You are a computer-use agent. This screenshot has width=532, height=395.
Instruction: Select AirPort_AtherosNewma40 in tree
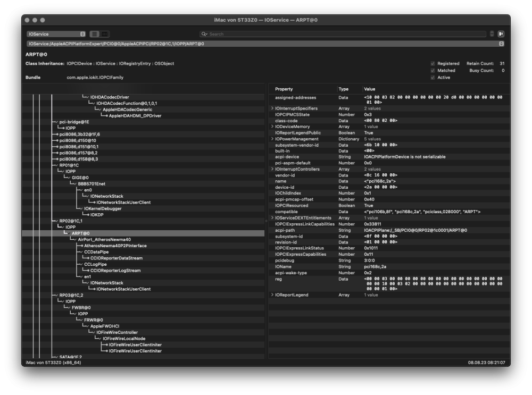pyautogui.click(x=104, y=240)
